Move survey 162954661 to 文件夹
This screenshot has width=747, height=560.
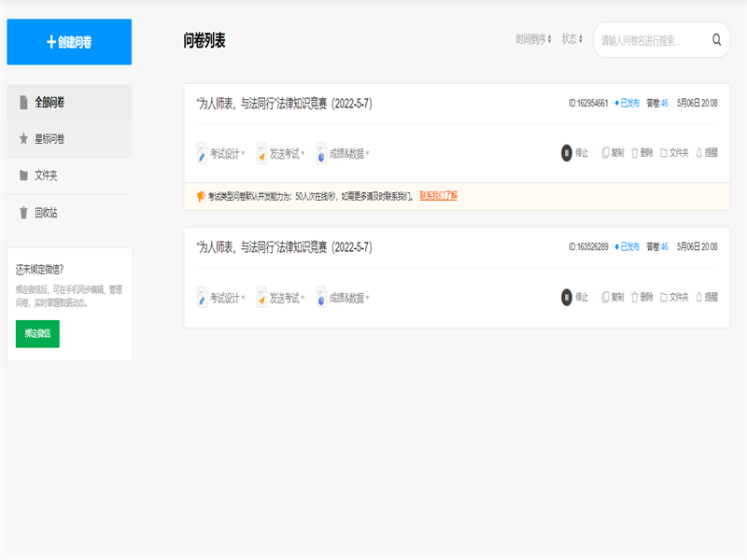(674, 153)
